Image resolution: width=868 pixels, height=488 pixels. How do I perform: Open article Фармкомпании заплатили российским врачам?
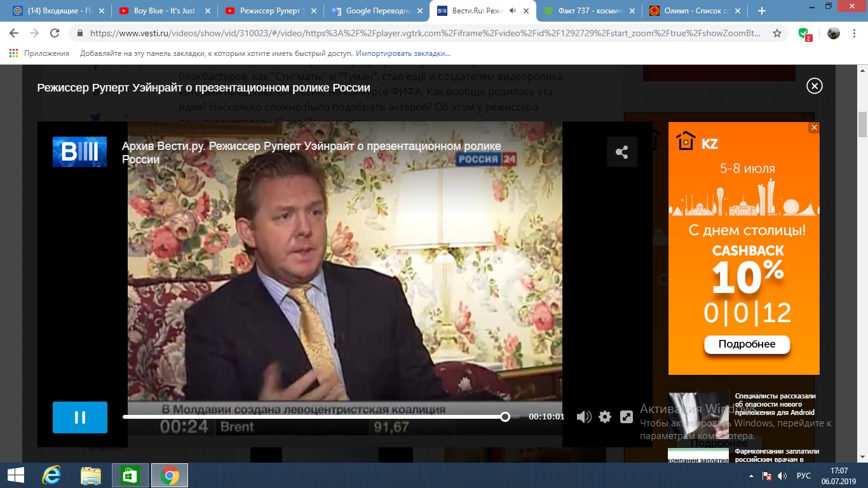coord(776,455)
